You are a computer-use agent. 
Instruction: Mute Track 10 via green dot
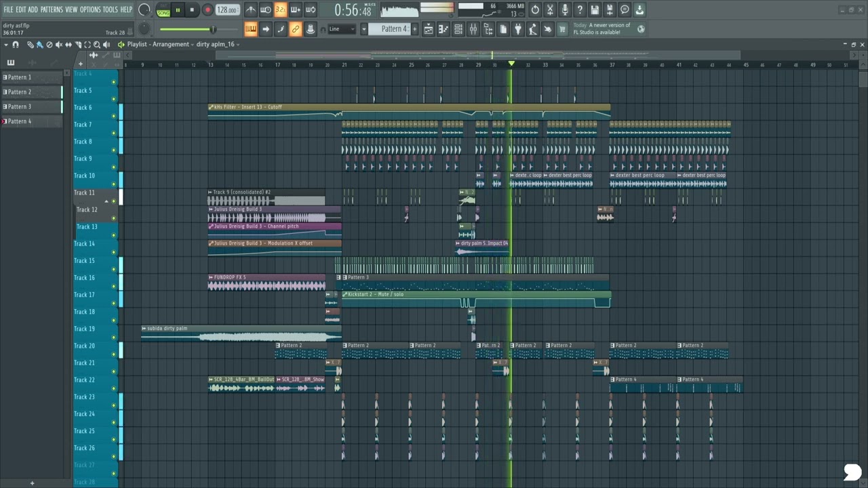(x=113, y=184)
